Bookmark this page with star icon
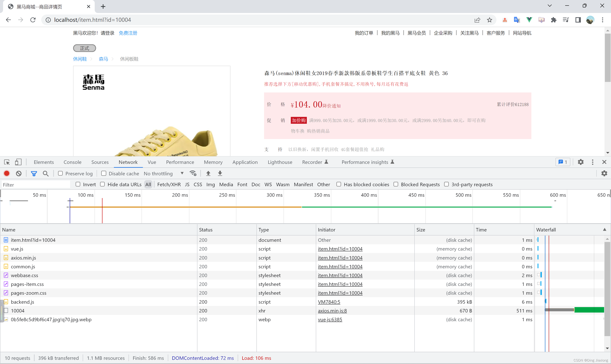Image resolution: width=611 pixels, height=364 pixels. tap(489, 20)
